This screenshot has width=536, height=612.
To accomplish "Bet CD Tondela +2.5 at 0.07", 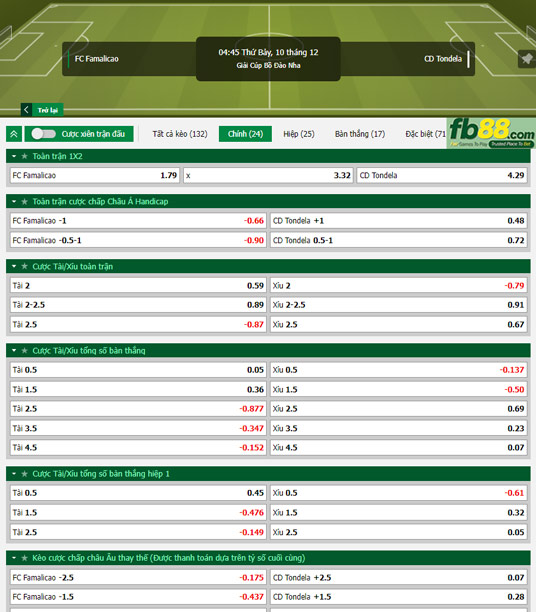I will (398, 577).
